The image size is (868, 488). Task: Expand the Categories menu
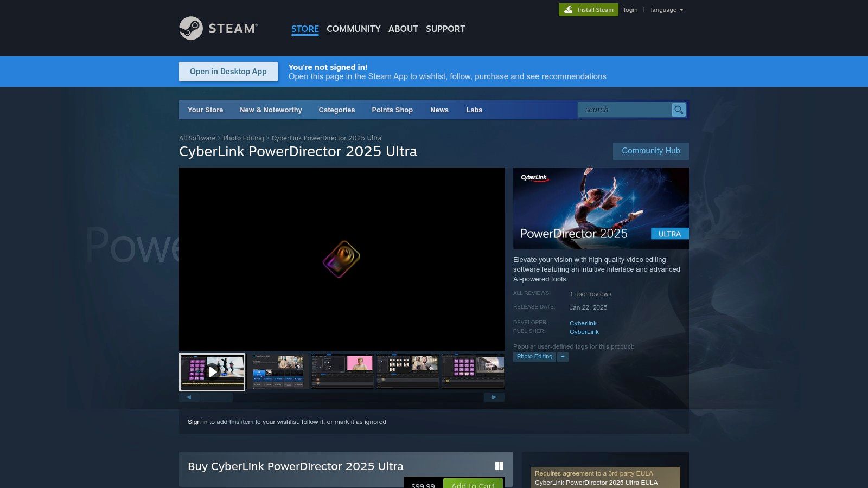point(336,110)
